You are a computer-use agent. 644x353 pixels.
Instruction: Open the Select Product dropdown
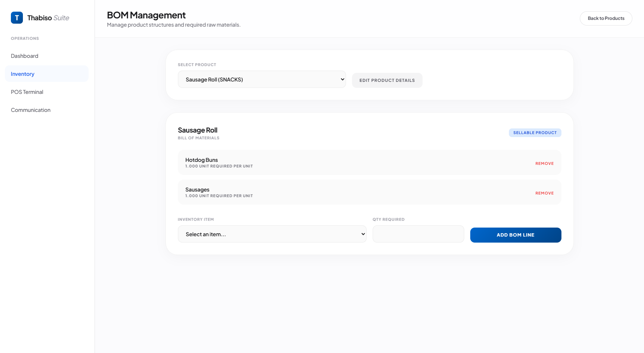(x=262, y=79)
